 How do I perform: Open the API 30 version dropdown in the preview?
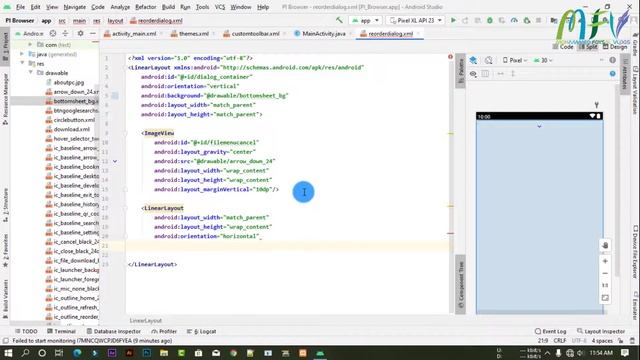pos(543,60)
